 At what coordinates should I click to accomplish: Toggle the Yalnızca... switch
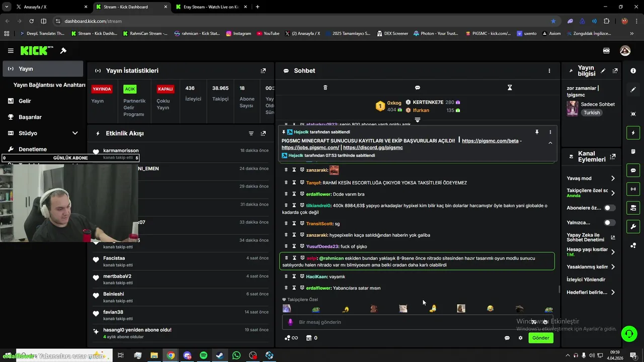pos(609,222)
